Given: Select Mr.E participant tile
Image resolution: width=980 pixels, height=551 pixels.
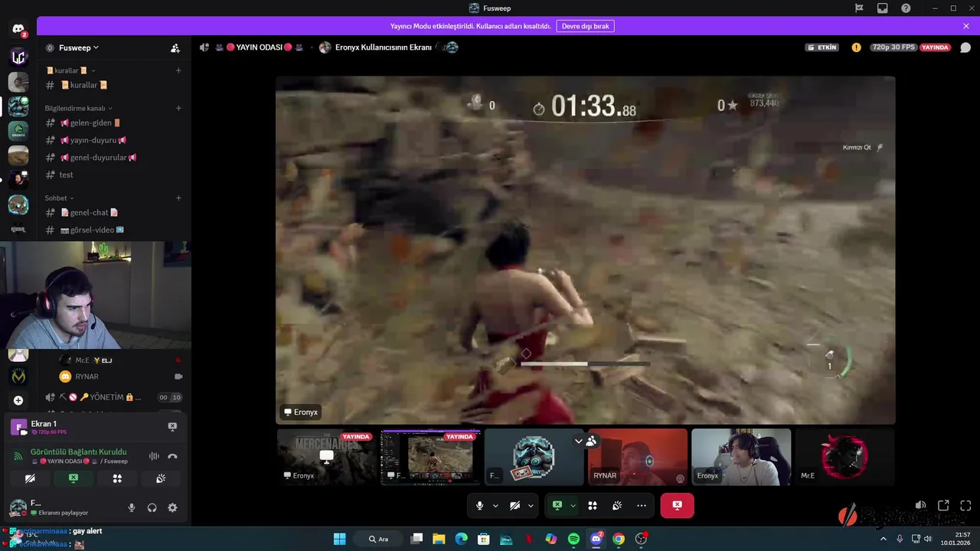Looking at the screenshot, I should coord(844,457).
